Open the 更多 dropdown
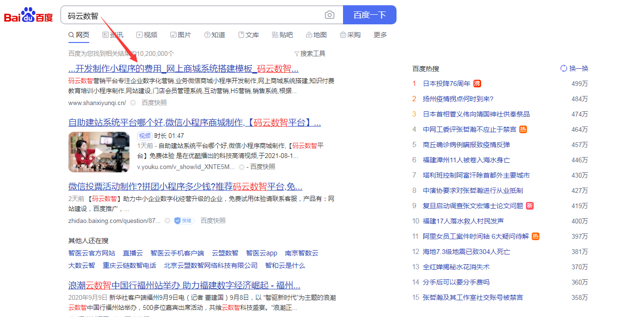This screenshot has width=644, height=317. (380, 34)
